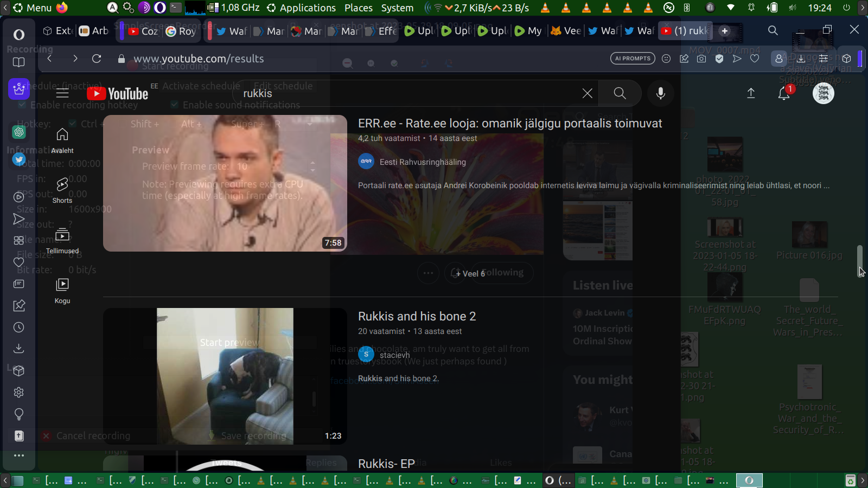
Task: Switch to the Ext extensions tab
Action: [x=57, y=31]
